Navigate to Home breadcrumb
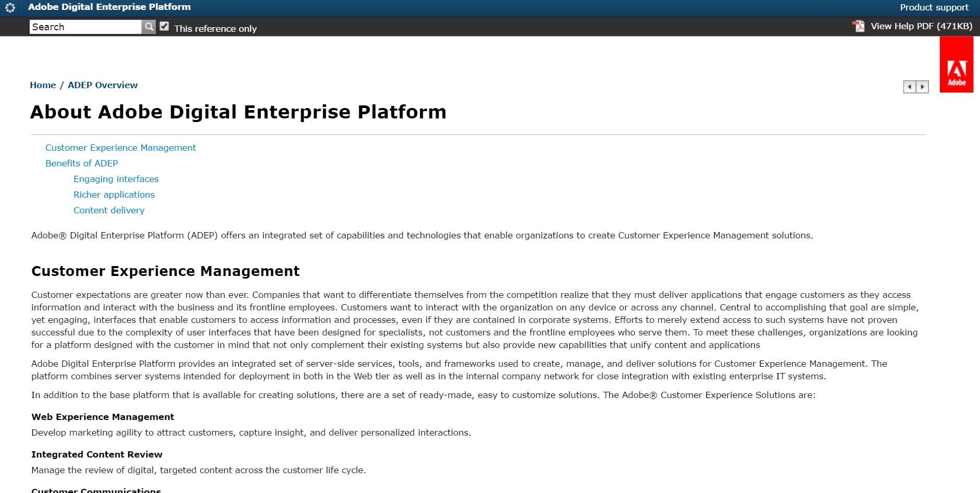Viewport: 980px width, 493px height. 43,85
